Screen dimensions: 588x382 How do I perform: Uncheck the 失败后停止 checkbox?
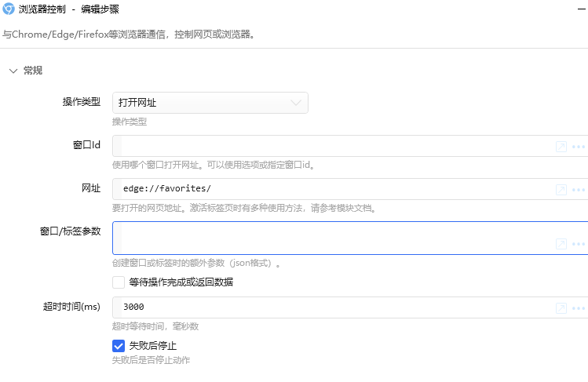click(x=119, y=346)
